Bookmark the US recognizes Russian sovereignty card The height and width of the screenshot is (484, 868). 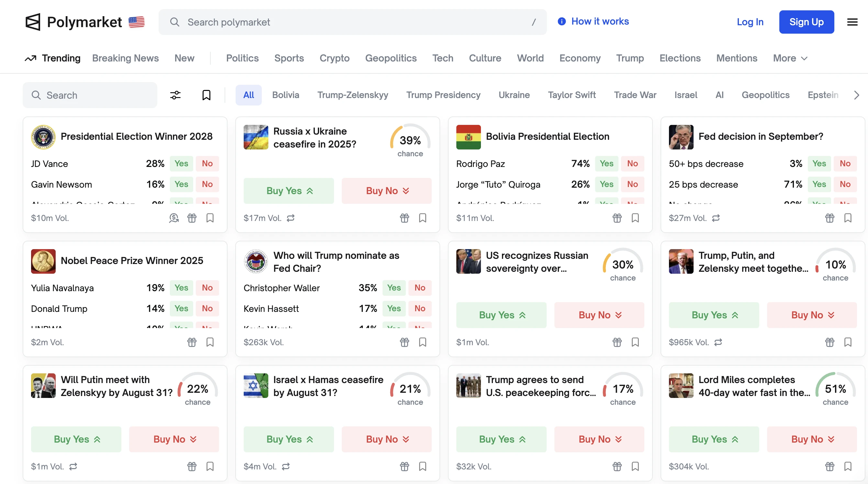(635, 342)
